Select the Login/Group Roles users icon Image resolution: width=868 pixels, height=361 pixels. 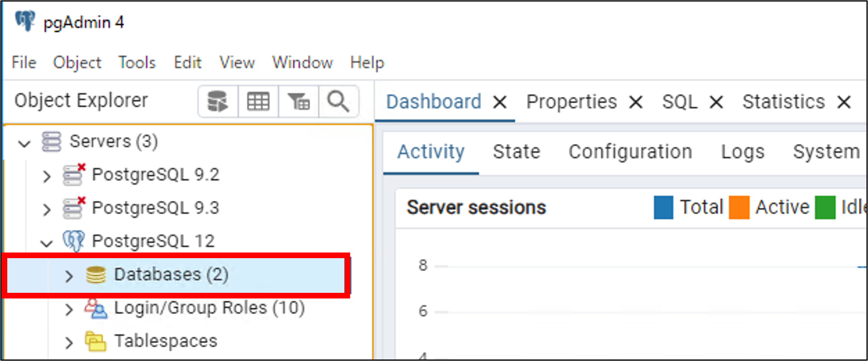coord(96,309)
